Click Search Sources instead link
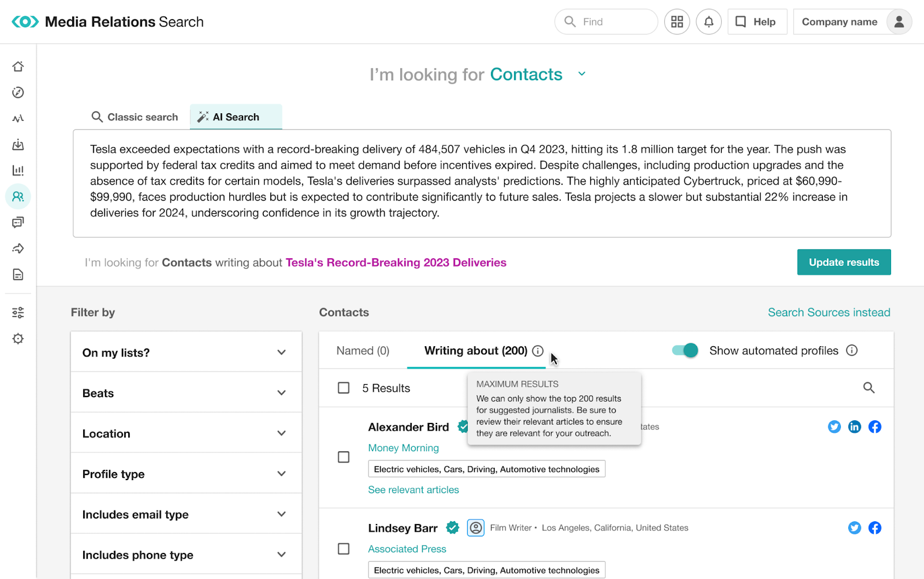Screen dimensions: 924x579 pyautogui.click(x=829, y=312)
